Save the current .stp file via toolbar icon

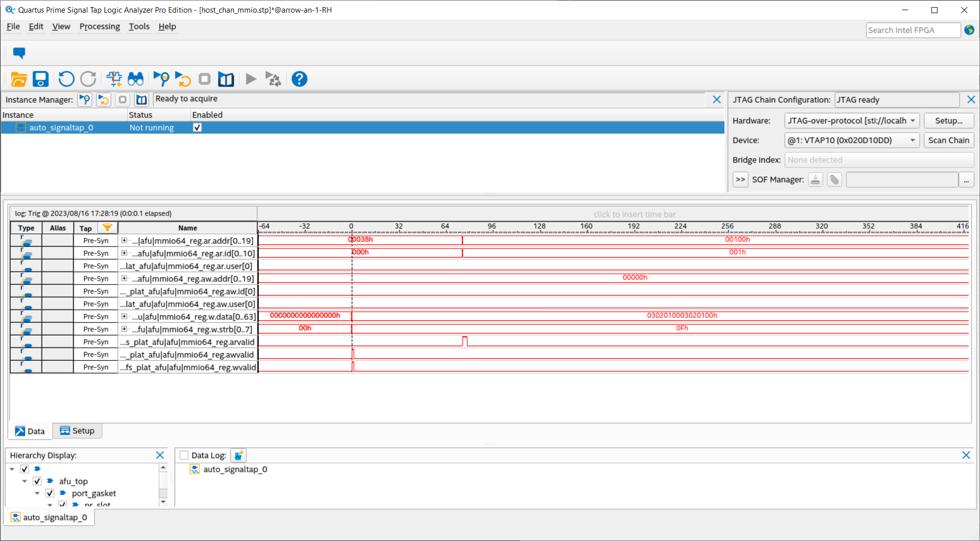(x=40, y=79)
